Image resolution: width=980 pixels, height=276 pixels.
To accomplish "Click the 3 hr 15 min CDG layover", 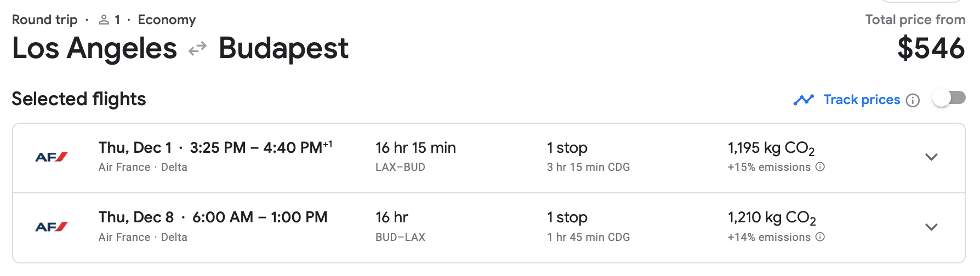I will point(588,167).
